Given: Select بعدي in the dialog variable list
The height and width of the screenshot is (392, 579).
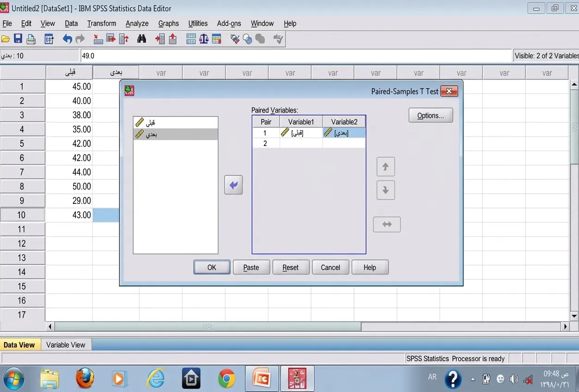Looking at the screenshot, I should (x=176, y=134).
